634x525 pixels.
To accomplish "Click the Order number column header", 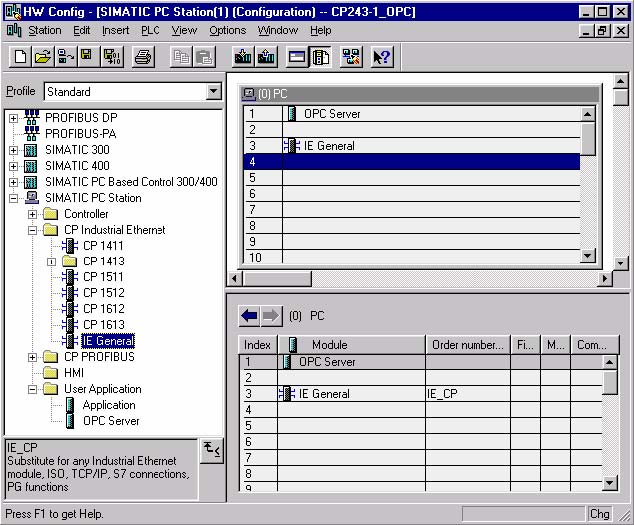I will click(468, 345).
